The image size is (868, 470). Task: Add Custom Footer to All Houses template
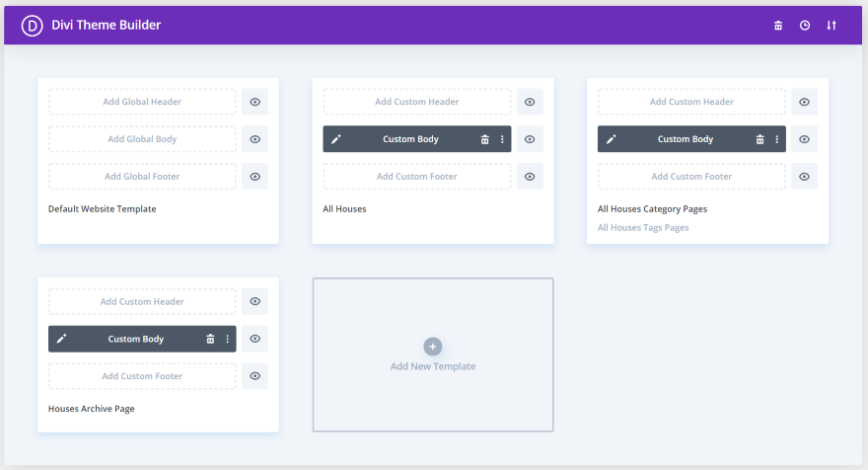pyautogui.click(x=417, y=176)
